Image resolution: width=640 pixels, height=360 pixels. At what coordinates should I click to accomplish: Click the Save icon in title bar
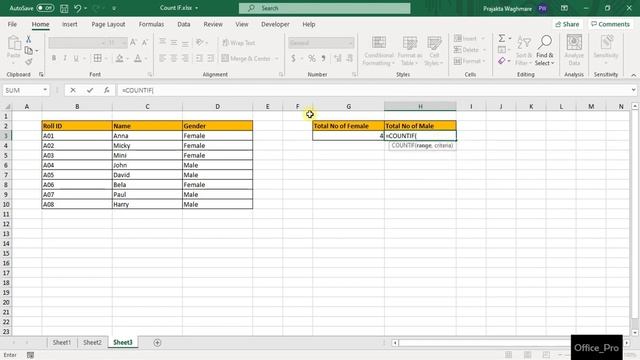(x=64, y=8)
